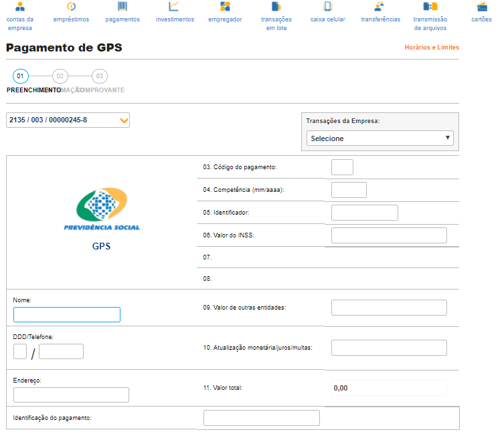Open the transferências icon

tap(380, 7)
